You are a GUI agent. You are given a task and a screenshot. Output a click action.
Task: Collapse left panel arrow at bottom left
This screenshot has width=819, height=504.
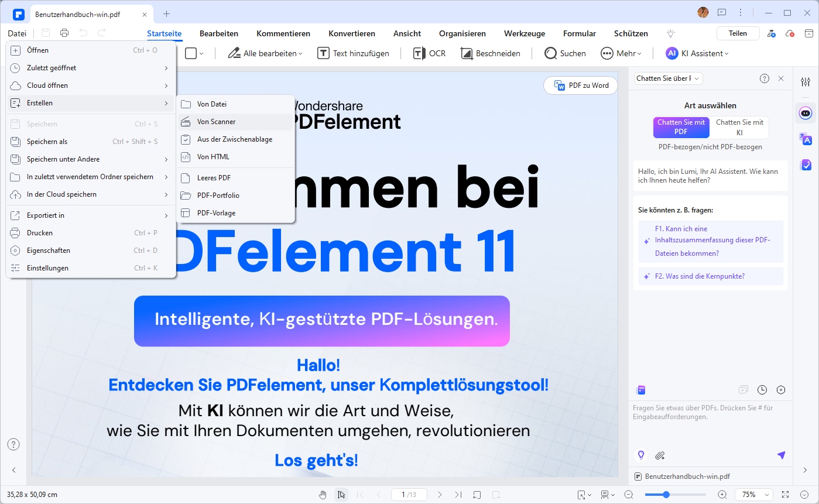tap(14, 470)
